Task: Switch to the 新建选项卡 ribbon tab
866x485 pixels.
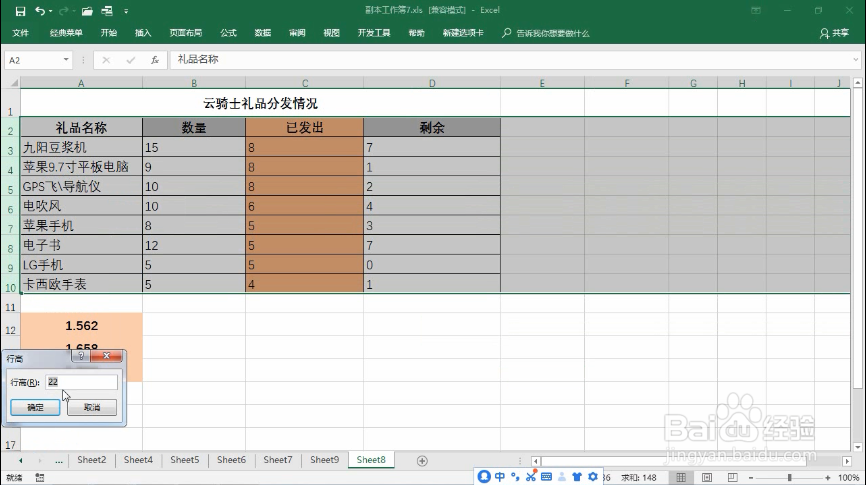Action: point(463,33)
